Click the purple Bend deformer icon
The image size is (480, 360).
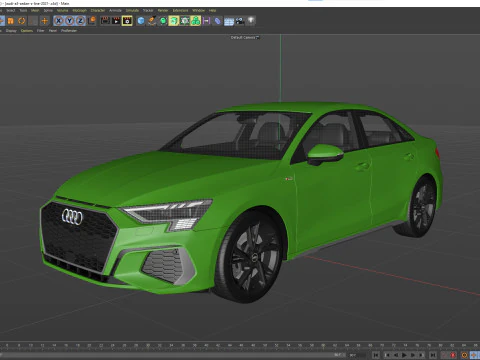click(206, 21)
